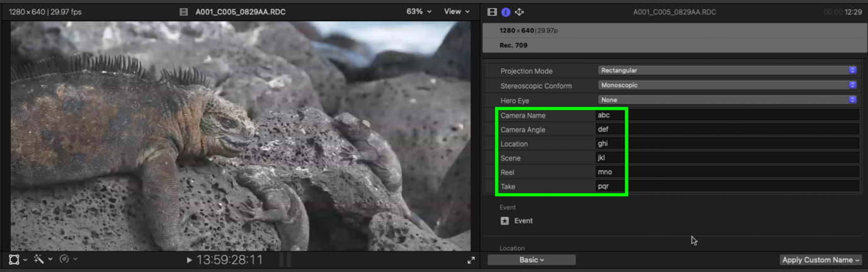Click the Scene field containing jkl

(x=728, y=158)
